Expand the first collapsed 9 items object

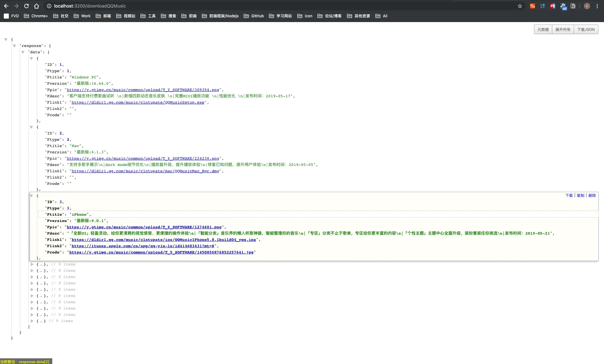pos(32,264)
